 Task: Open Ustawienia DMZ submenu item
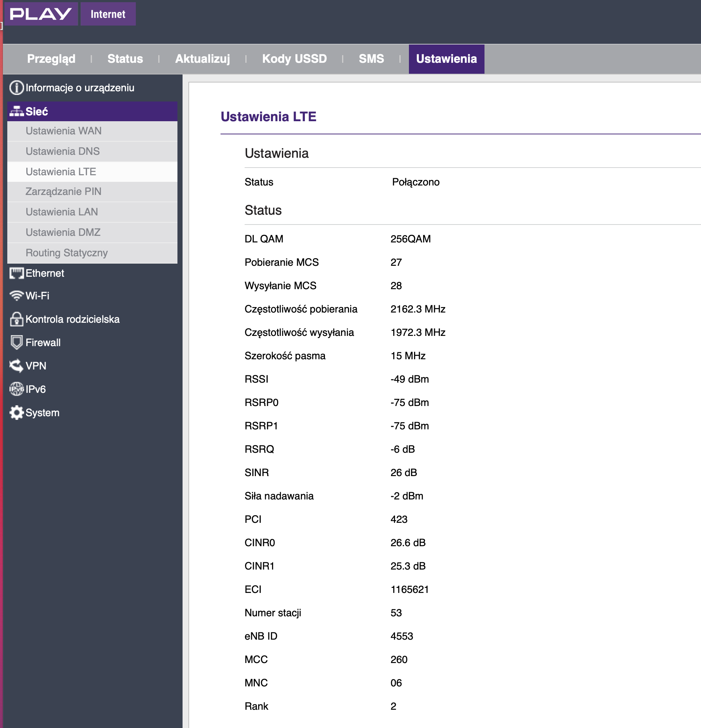(92, 233)
